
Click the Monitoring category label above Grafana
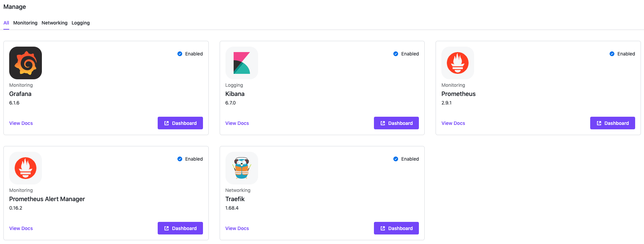[x=21, y=85]
